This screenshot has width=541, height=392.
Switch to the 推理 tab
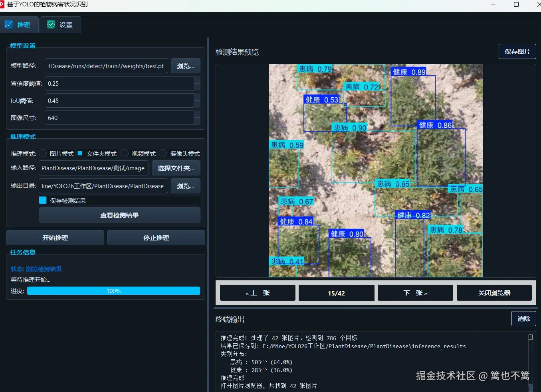[x=19, y=24]
